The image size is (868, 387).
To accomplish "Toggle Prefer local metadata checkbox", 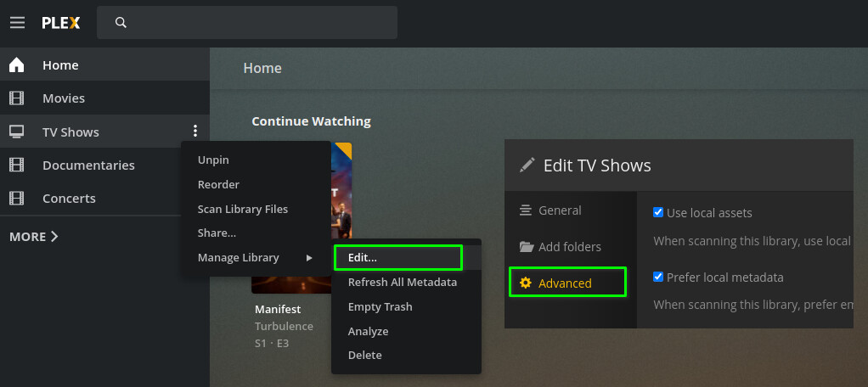I will (x=658, y=277).
